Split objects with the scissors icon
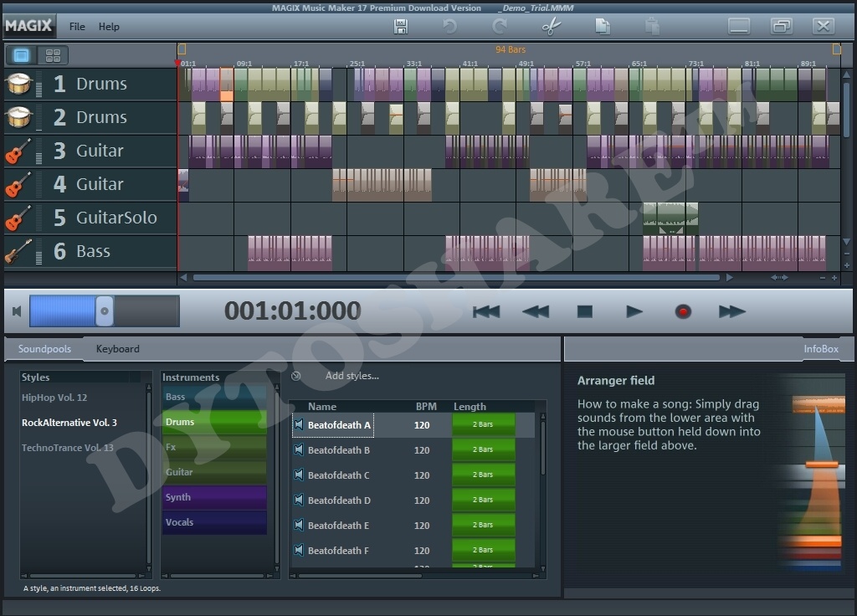 tap(550, 26)
